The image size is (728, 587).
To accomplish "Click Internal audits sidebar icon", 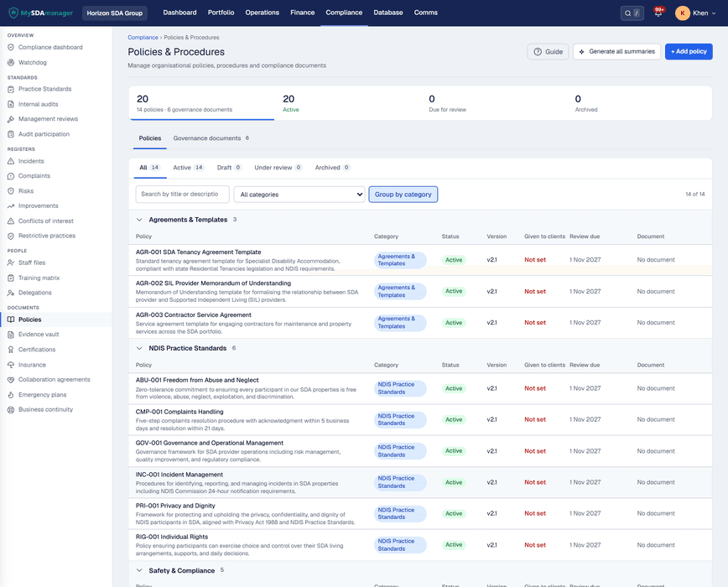I will click(11, 105).
